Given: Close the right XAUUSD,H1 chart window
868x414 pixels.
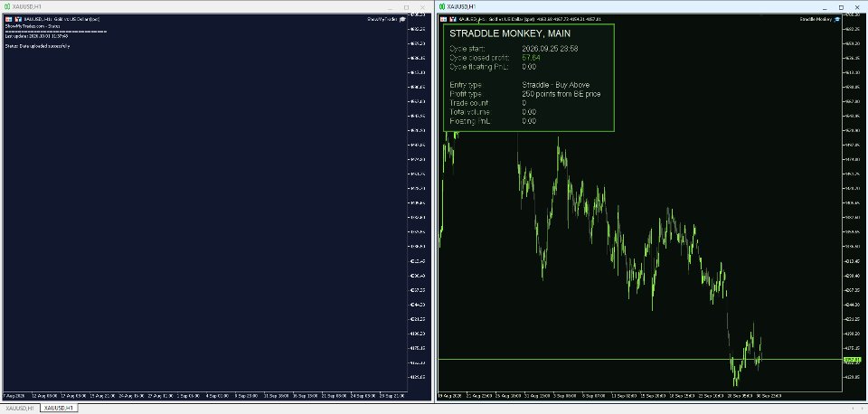Looking at the screenshot, I should click(x=857, y=7).
